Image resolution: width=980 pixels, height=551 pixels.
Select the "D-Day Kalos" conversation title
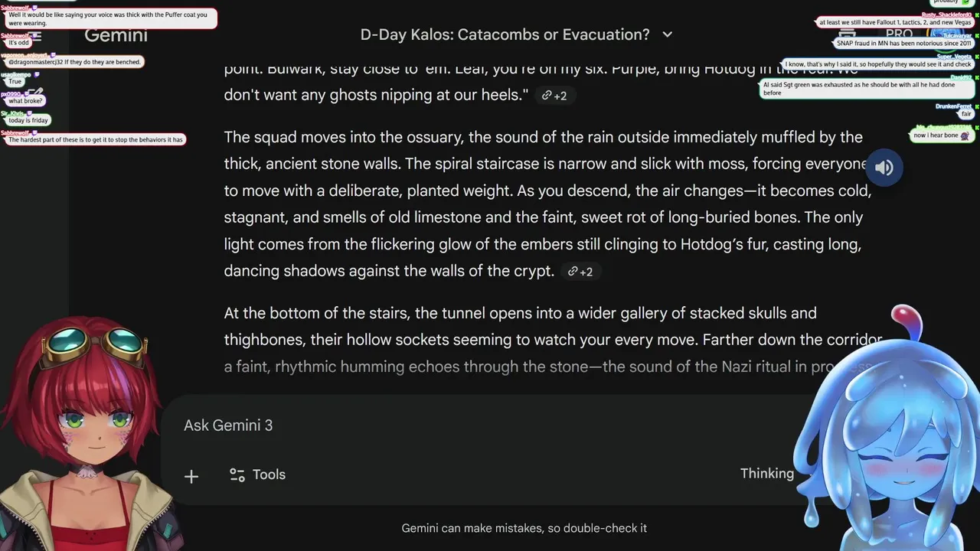tap(505, 34)
